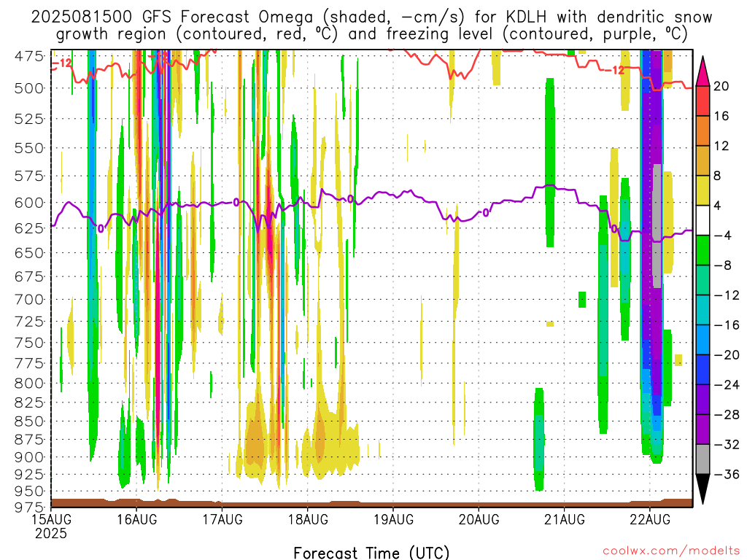
Task: Click the 21AUG time axis label
Action: click(565, 519)
